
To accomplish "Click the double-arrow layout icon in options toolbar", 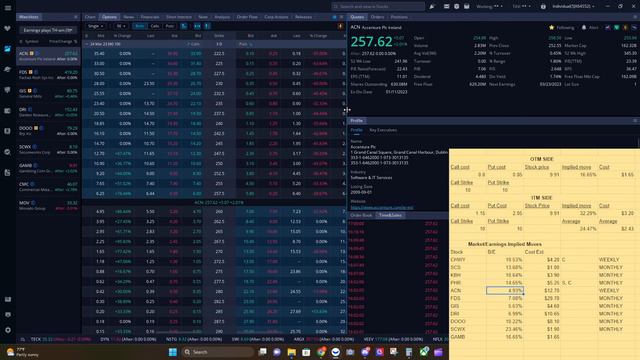I will coord(197,26).
